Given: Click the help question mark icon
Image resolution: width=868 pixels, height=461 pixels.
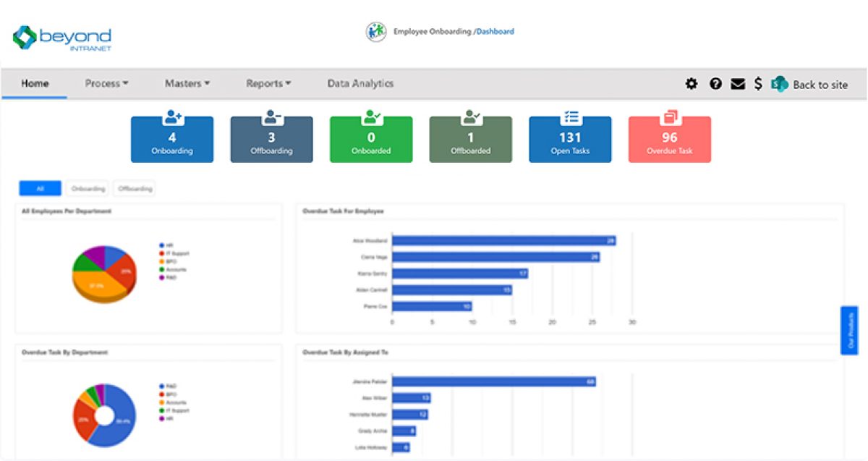Looking at the screenshot, I should click(715, 84).
